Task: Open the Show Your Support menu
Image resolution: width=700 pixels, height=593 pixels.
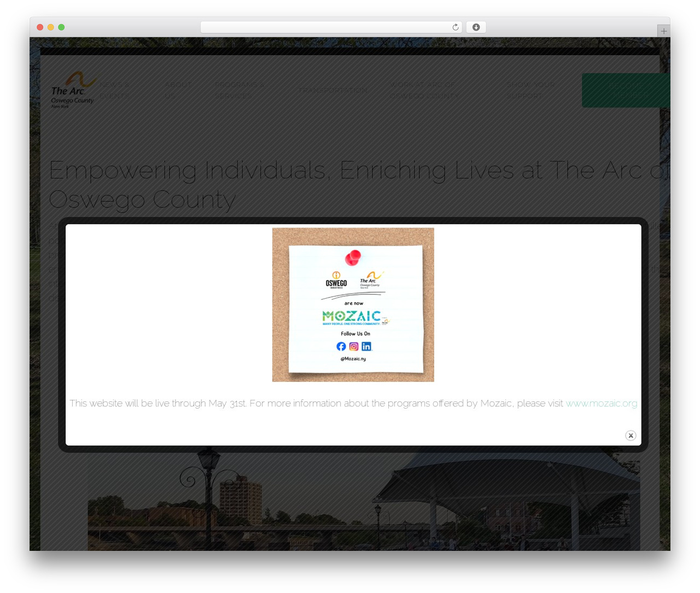Action: [x=530, y=90]
